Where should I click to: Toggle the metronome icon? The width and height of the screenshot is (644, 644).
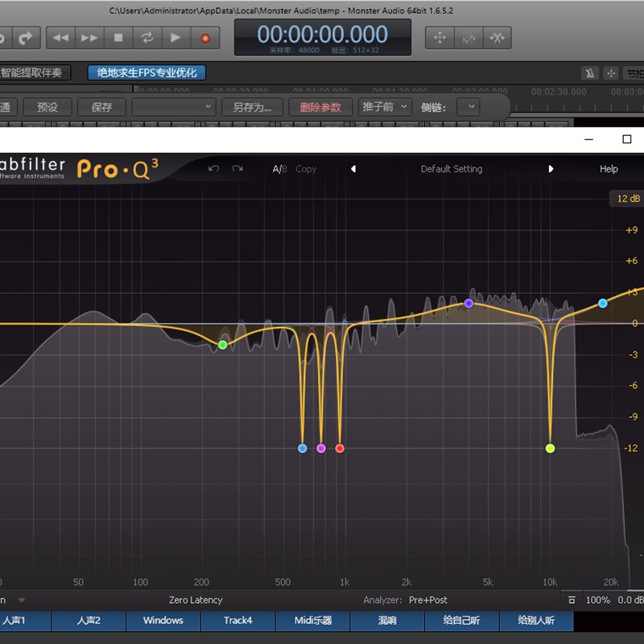point(590,73)
